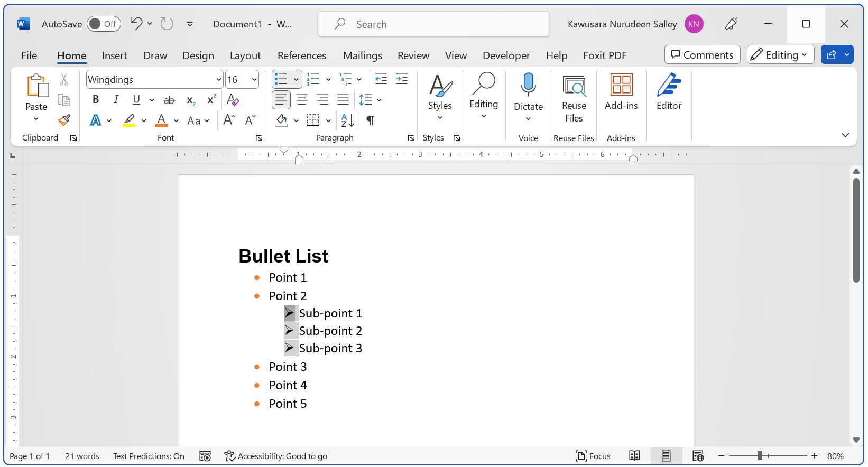Image resolution: width=868 pixels, height=467 pixels.
Task: Click the Undo arrow
Action: tap(136, 23)
